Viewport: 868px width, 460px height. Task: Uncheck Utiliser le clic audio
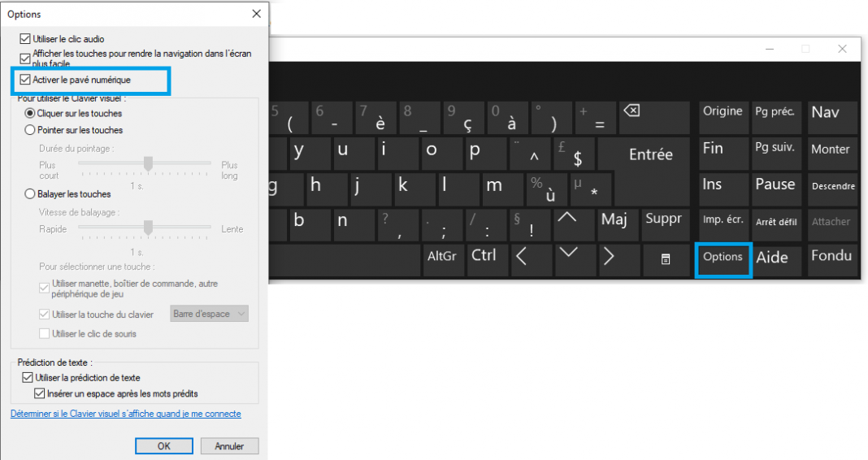[24, 39]
